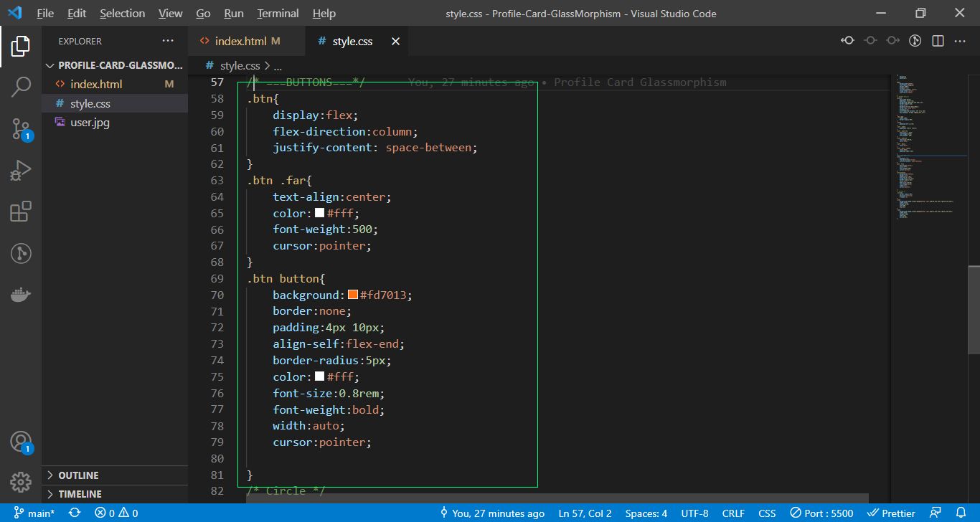The height and width of the screenshot is (522, 980).
Task: Open editor More Actions ellipsis
Action: (x=960, y=41)
